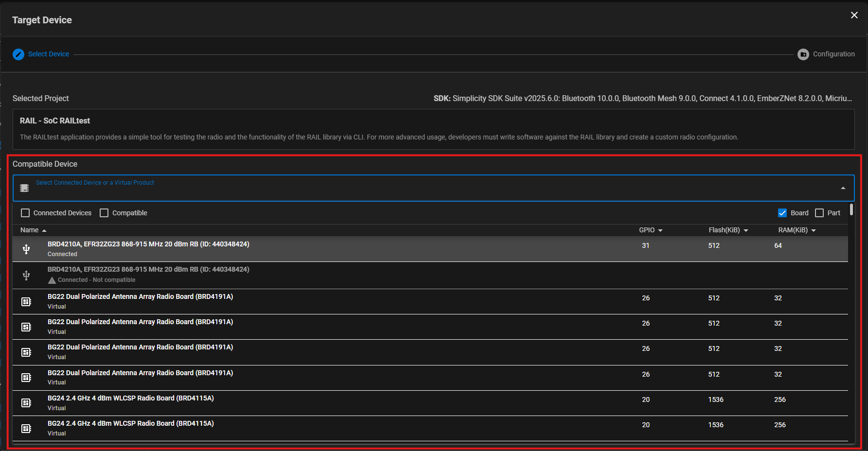
Task: Click the board icon beside BG24 BRD4115A entry
Action: [x=26, y=402]
